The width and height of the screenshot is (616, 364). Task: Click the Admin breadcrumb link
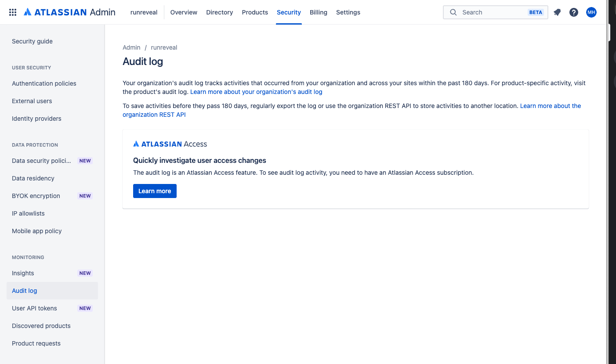click(131, 47)
